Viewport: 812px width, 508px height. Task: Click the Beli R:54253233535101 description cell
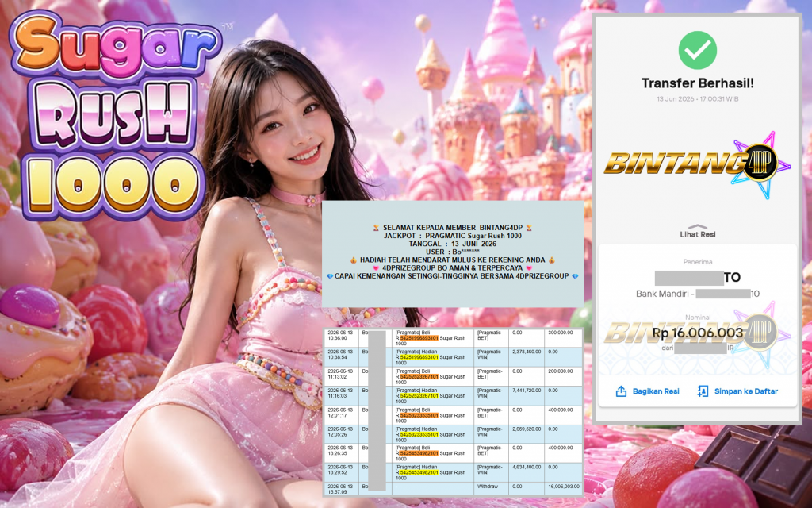click(433, 414)
